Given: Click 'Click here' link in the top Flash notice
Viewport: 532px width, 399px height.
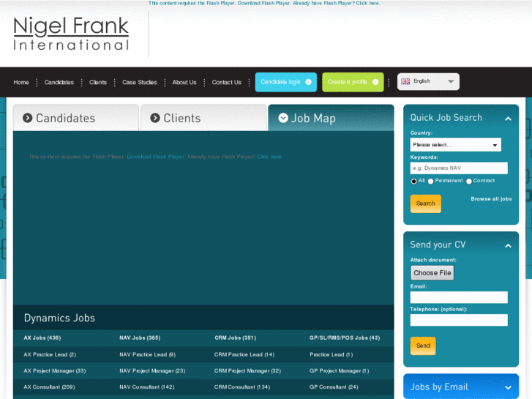Looking at the screenshot, I should tap(367, 3).
